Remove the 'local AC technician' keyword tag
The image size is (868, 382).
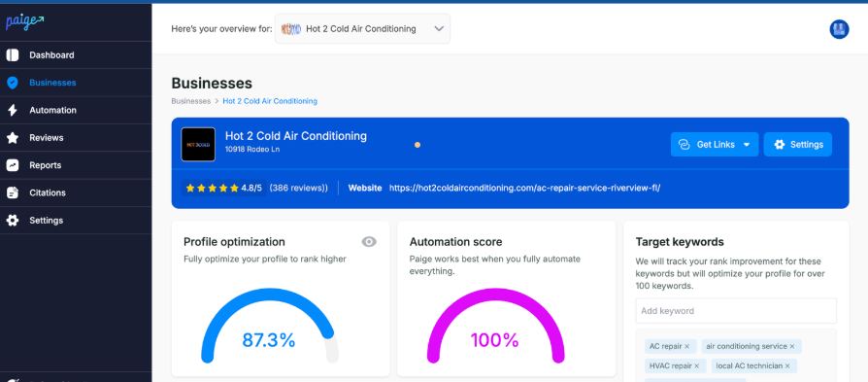[x=787, y=365]
